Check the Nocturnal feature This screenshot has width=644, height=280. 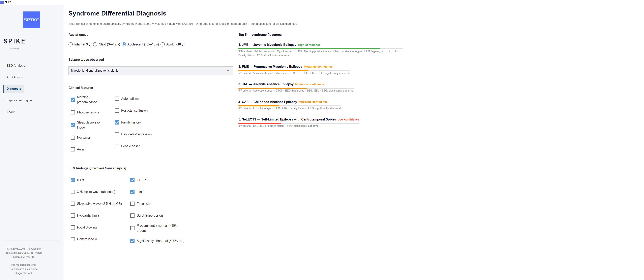click(x=73, y=138)
